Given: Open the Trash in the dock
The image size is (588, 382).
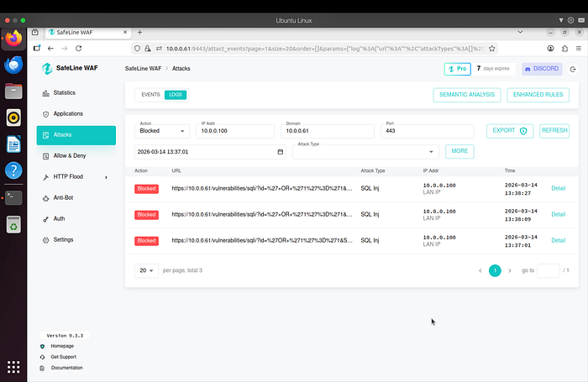Looking at the screenshot, I should click(x=13, y=224).
